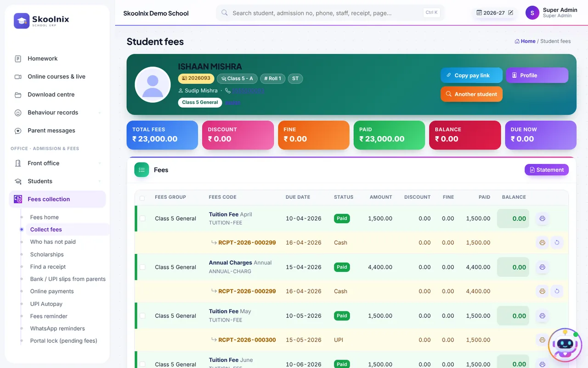Print the cash receipt under Tuition Fee April
The image size is (588, 368).
pos(542,242)
